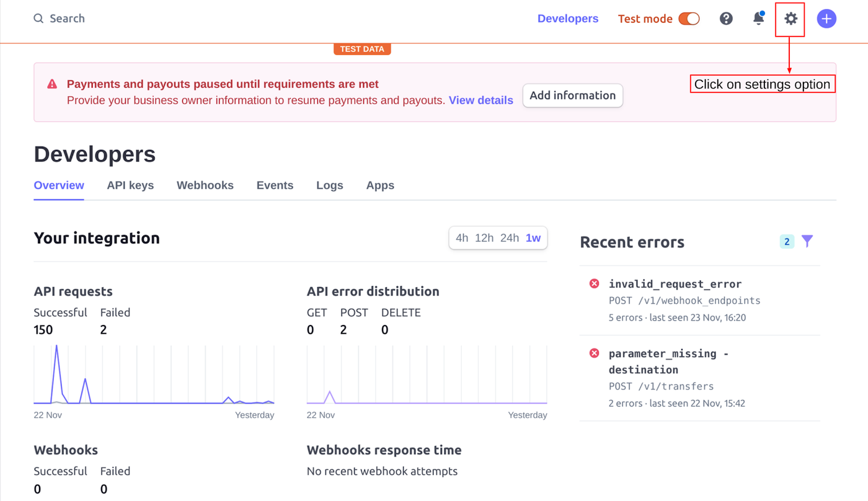Open the Webhooks tab
The image size is (868, 501).
pyautogui.click(x=205, y=185)
